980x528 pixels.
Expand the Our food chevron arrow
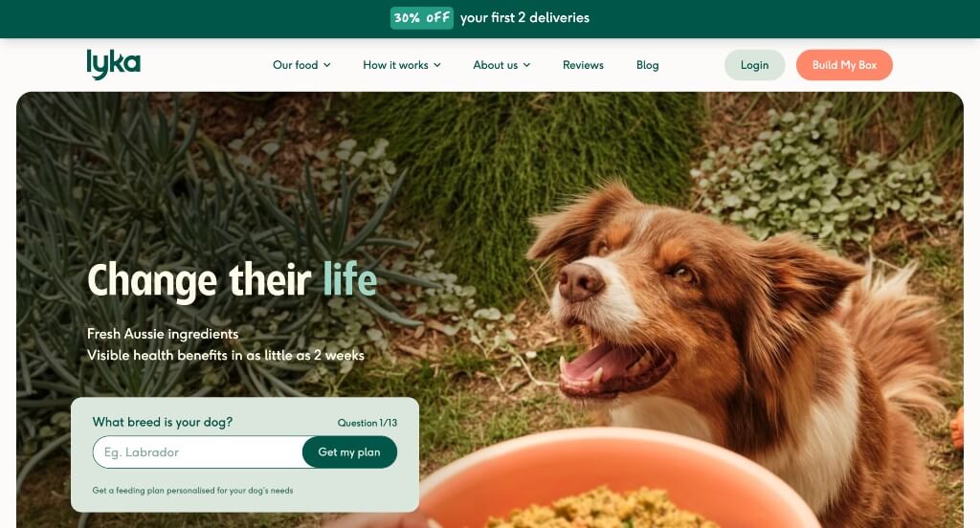click(327, 65)
